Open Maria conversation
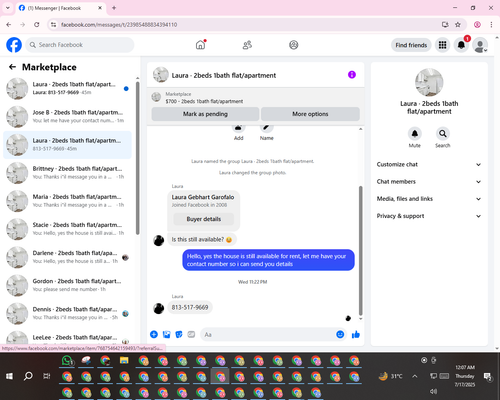 [x=67, y=201]
